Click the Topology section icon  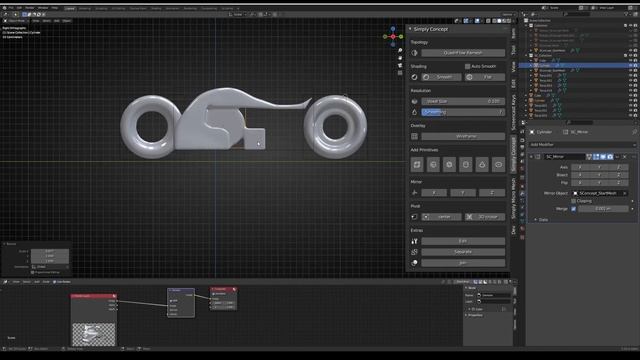[415, 53]
